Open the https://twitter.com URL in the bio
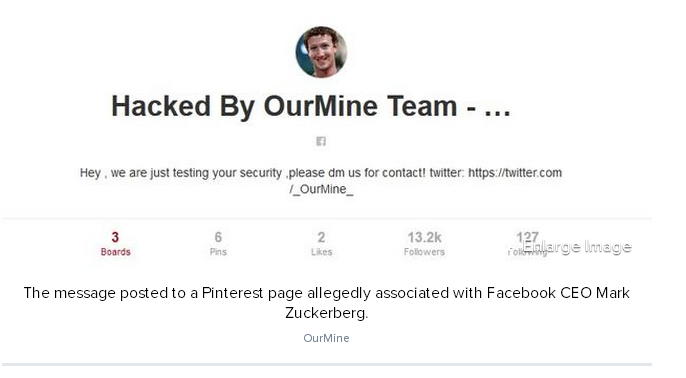The width and height of the screenshot is (686, 378). 515,173
